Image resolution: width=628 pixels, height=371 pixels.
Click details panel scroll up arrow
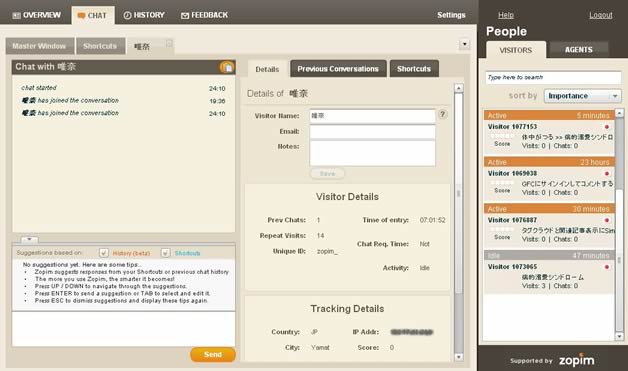point(459,88)
